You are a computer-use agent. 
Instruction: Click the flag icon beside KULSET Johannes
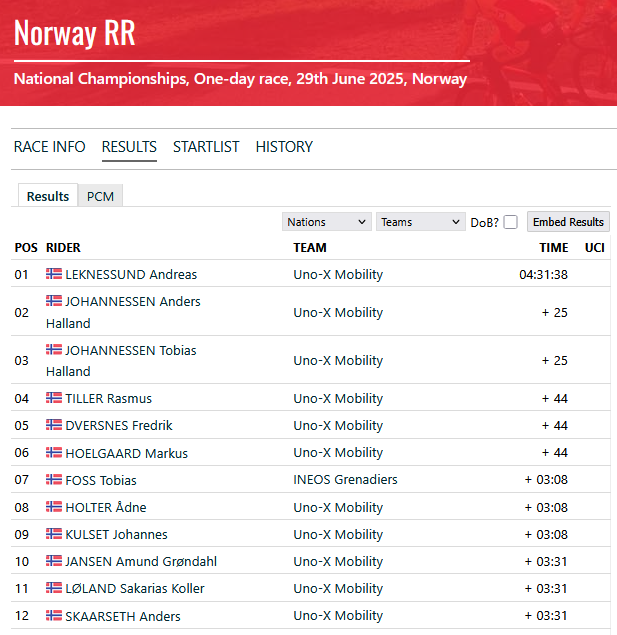tap(54, 534)
